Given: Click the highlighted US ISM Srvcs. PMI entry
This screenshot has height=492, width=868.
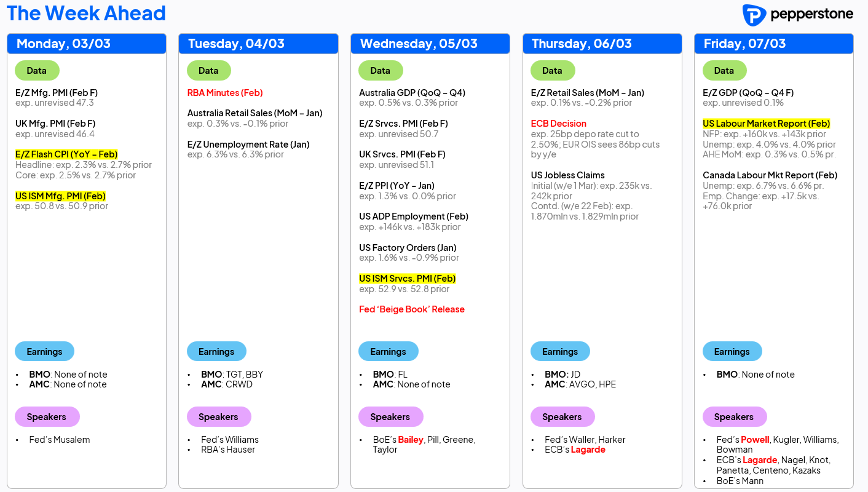Looking at the screenshot, I should (x=408, y=279).
